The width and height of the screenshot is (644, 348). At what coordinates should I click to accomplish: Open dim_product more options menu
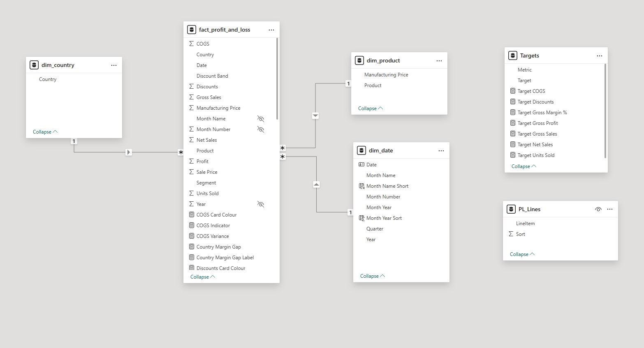point(439,60)
